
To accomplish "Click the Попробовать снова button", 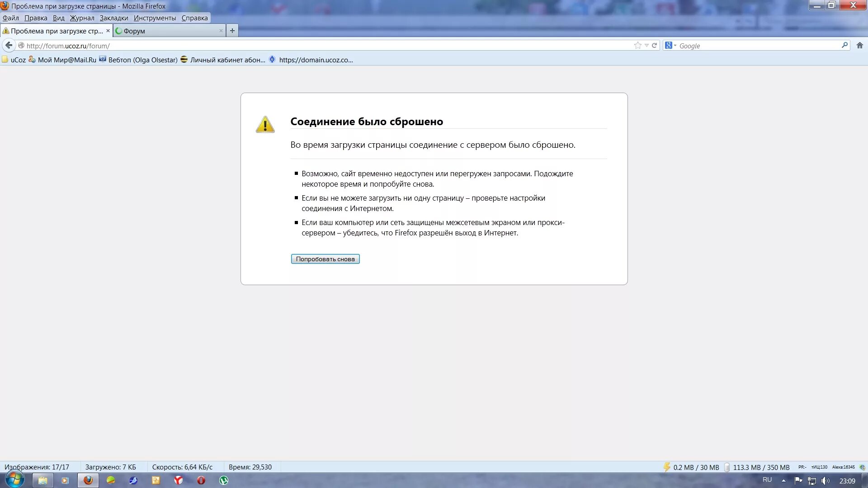I will (x=325, y=259).
